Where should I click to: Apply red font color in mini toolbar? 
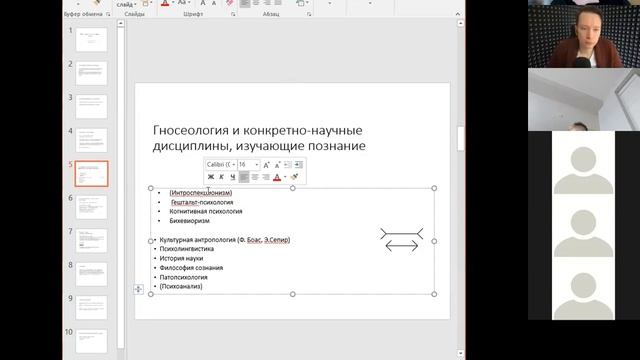(x=277, y=177)
